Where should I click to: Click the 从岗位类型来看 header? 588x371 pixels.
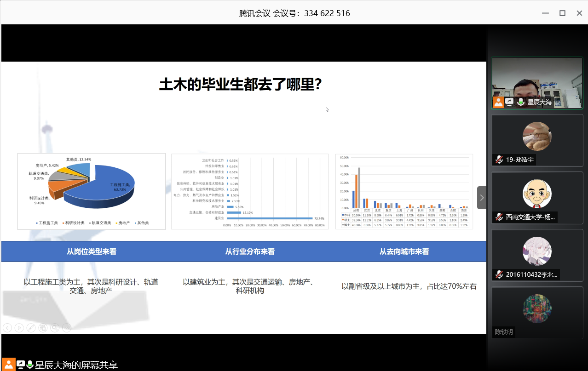(92, 251)
